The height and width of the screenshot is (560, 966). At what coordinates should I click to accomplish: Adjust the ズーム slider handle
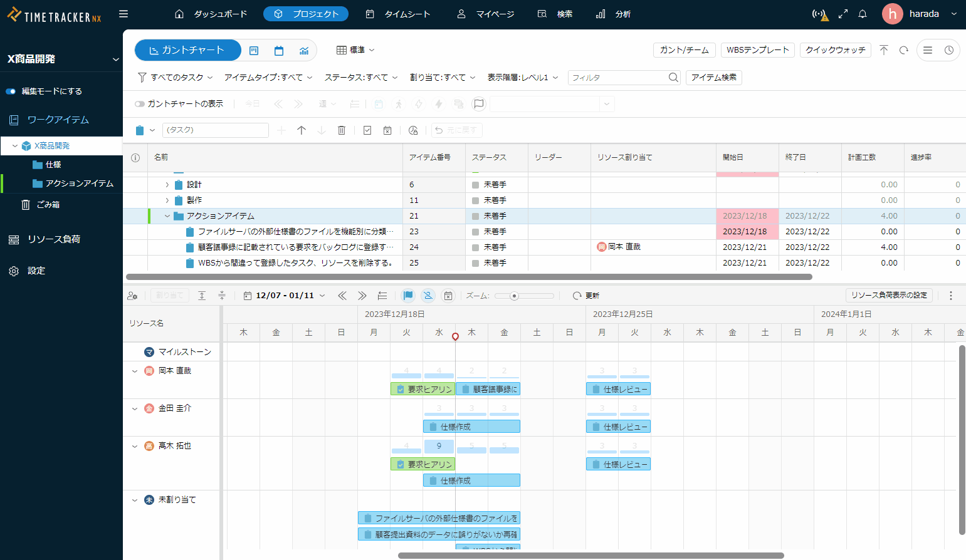click(514, 296)
